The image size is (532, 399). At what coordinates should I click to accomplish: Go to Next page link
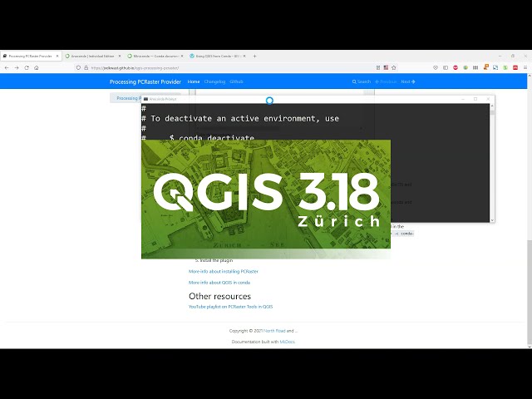point(408,81)
